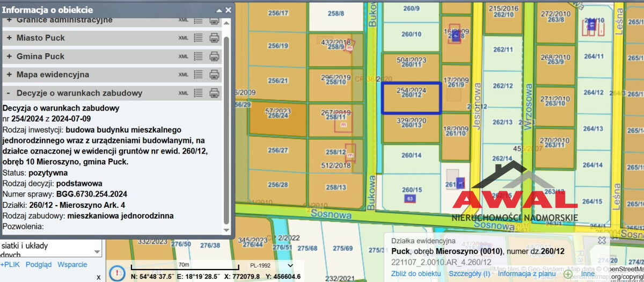This screenshot has width=644, height=282.
Task: Click parcel 262/12 on the map
Action: [503, 86]
